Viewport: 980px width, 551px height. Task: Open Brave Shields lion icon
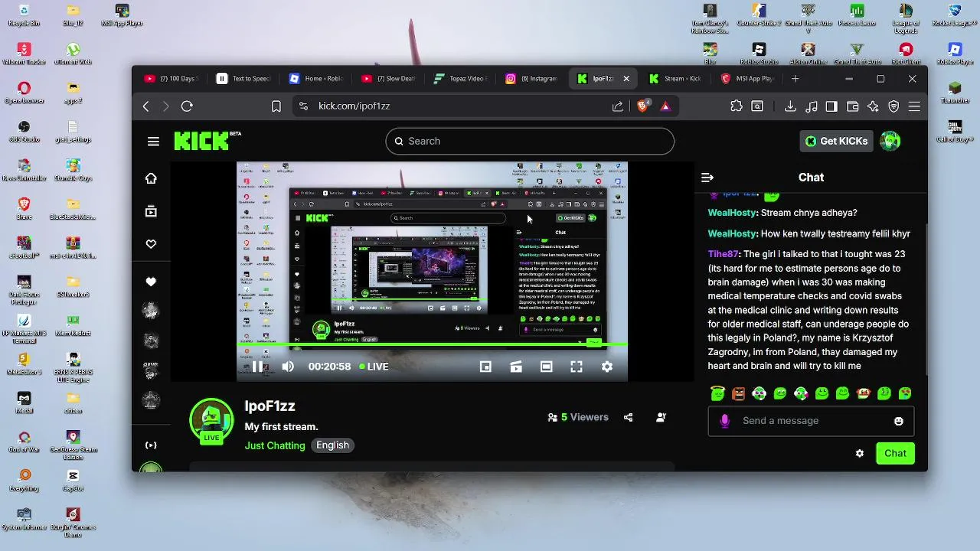(642, 106)
